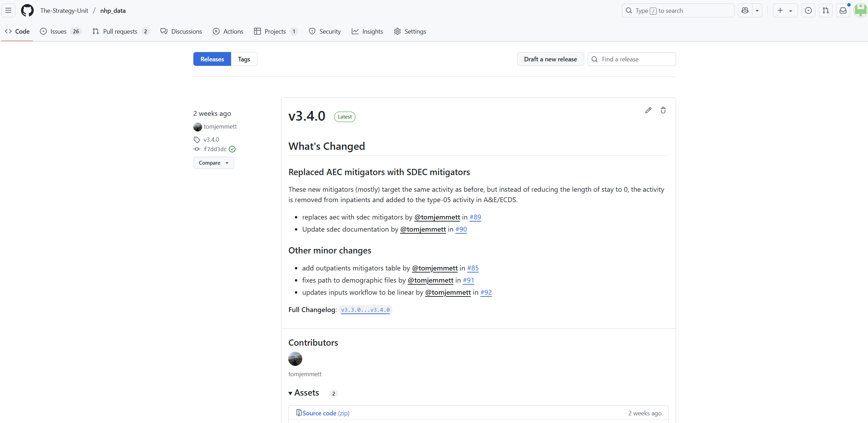Open the notifications inbox icon
868x423 pixels.
click(x=843, y=10)
